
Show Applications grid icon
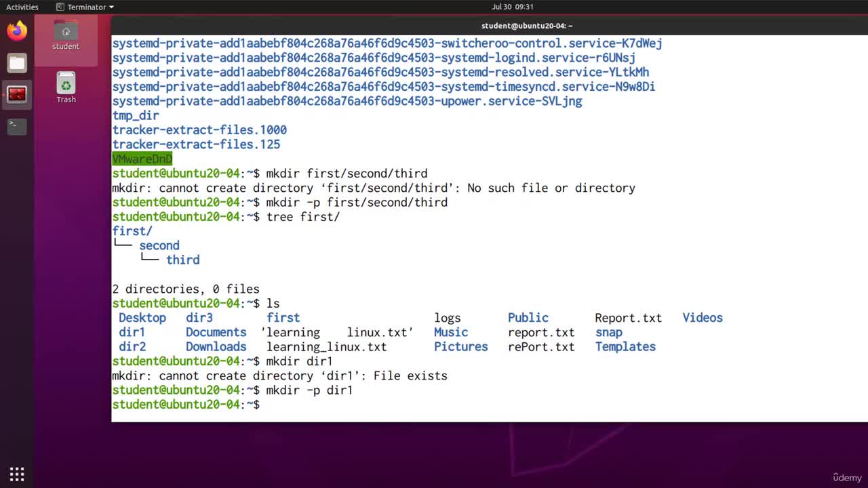17,474
